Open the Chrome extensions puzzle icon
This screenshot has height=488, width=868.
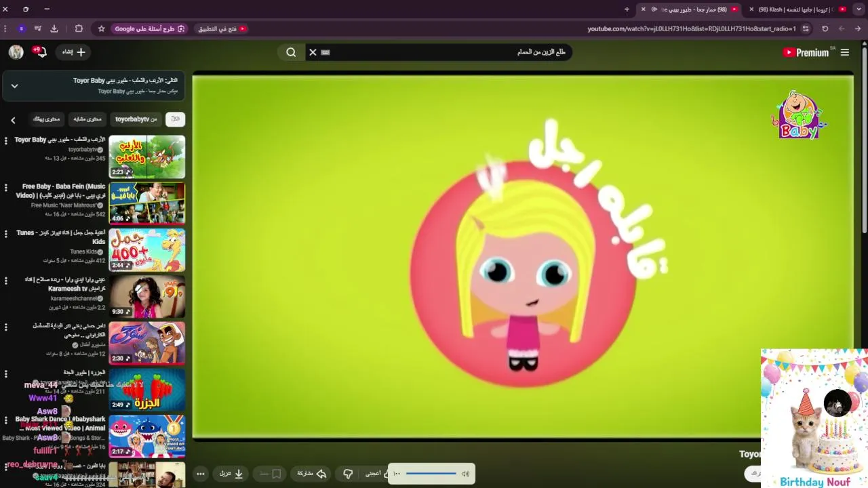(79, 28)
